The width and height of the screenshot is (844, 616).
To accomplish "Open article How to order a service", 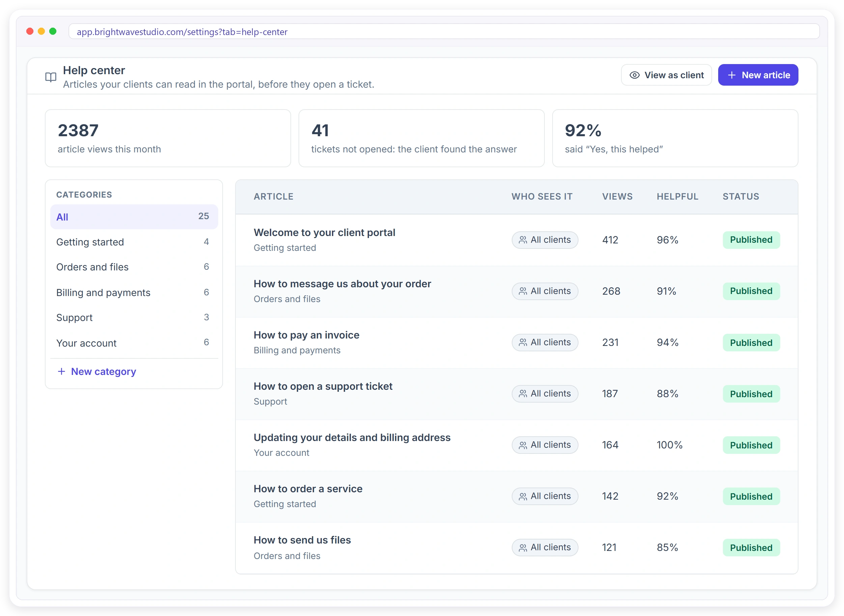I will [308, 489].
